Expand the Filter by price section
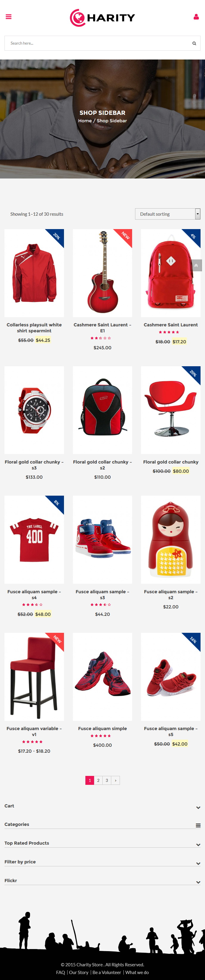This screenshot has width=205, height=980. pyautogui.click(x=198, y=864)
